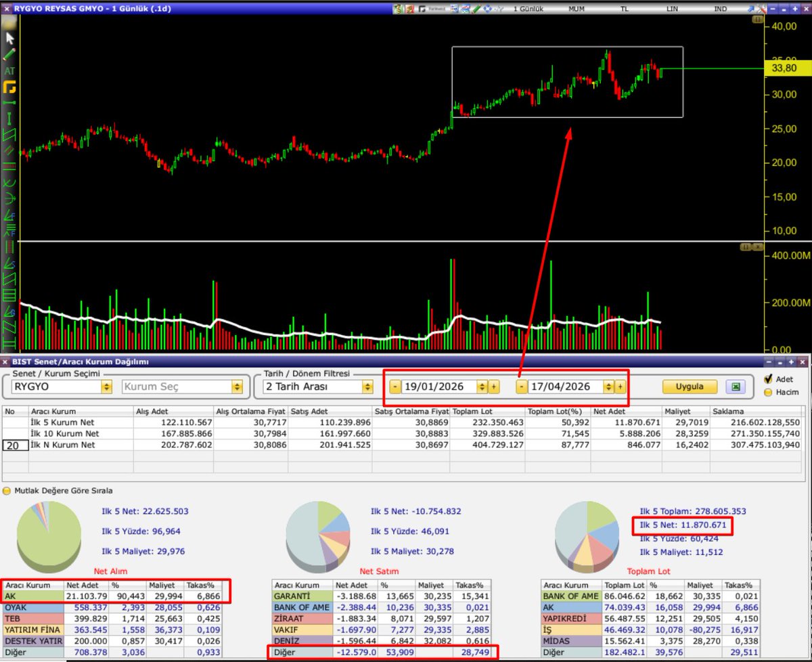Increase the end date with plus button
The height and width of the screenshot is (662, 812).
pyautogui.click(x=620, y=387)
